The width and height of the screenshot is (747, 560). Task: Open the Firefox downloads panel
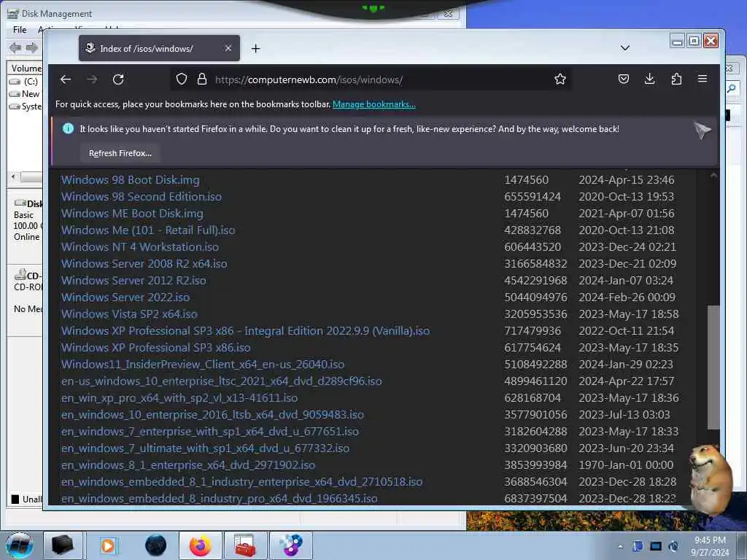click(649, 79)
